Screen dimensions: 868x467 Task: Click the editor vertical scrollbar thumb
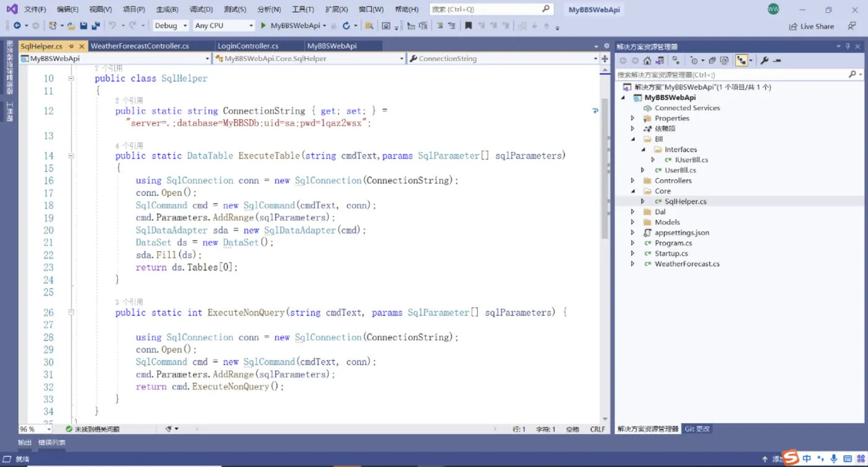[x=604, y=167]
